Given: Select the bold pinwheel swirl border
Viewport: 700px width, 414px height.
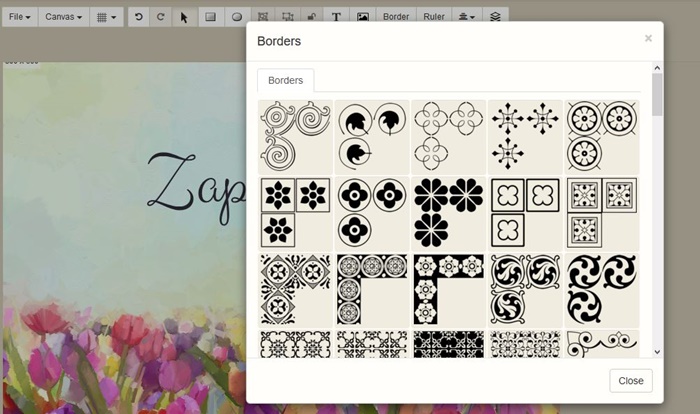Looking at the screenshot, I should [602, 290].
